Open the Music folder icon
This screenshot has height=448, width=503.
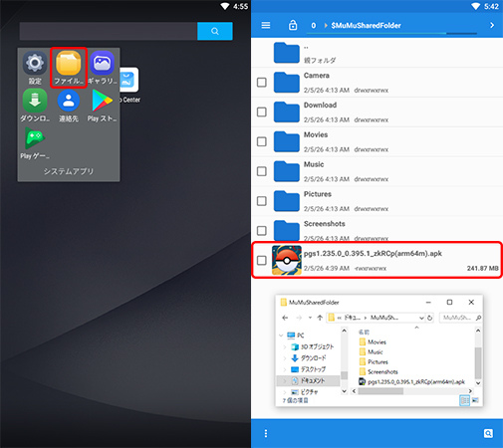(287, 171)
